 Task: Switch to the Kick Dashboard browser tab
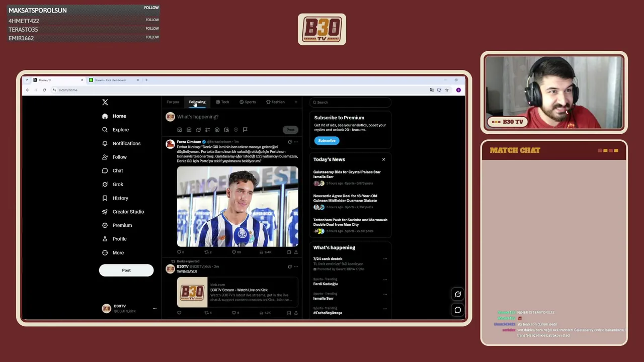pos(114,80)
